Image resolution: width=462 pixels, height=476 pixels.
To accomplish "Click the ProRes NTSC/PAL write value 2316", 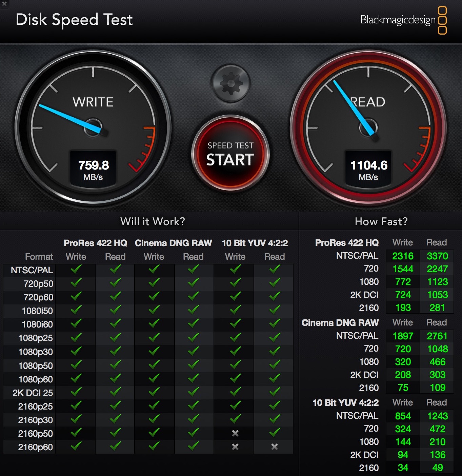I will point(403,256).
